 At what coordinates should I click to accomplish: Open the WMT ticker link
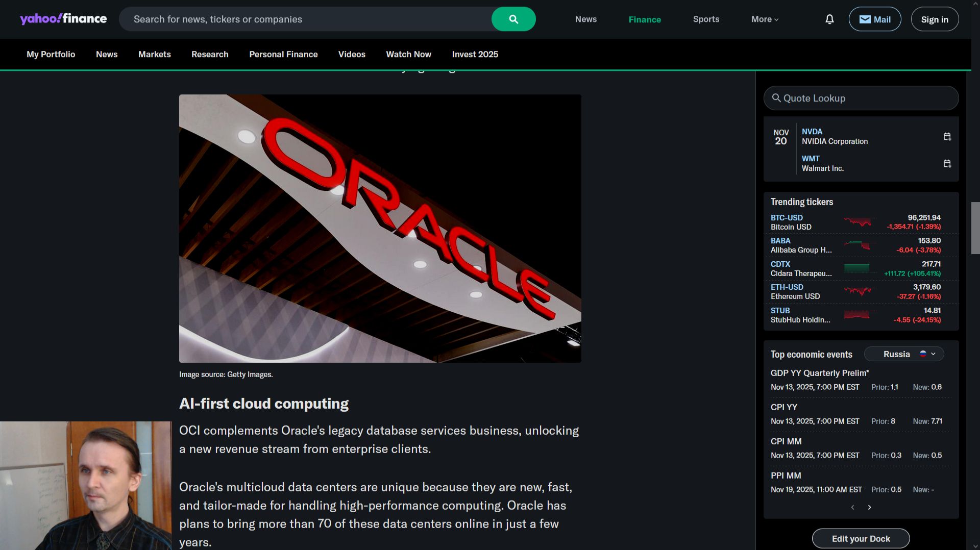point(811,159)
